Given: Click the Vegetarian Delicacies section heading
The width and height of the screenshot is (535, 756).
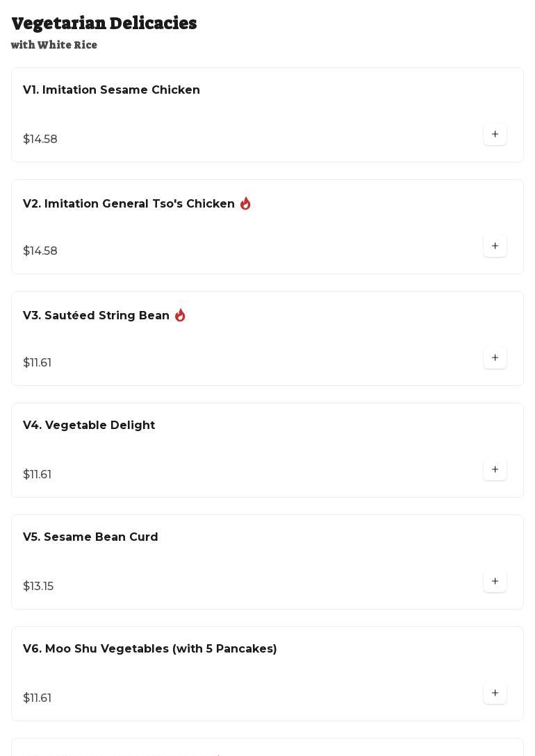Looking at the screenshot, I should pyautogui.click(x=104, y=24).
